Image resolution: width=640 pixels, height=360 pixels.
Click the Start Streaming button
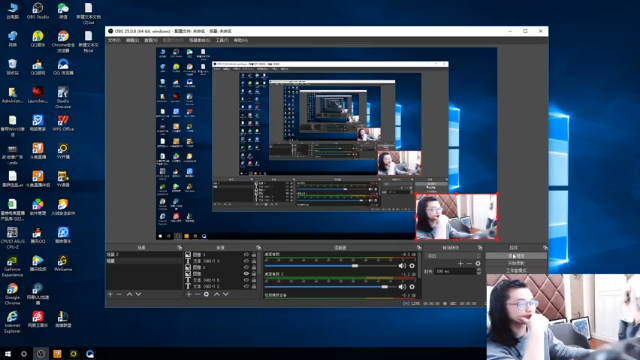[x=516, y=256]
